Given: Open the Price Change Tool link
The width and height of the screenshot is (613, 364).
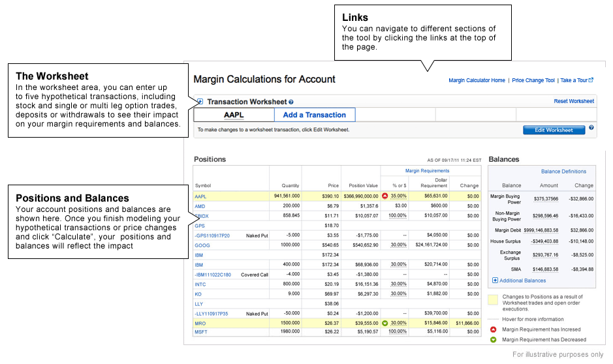Looking at the screenshot, I should (533, 80).
